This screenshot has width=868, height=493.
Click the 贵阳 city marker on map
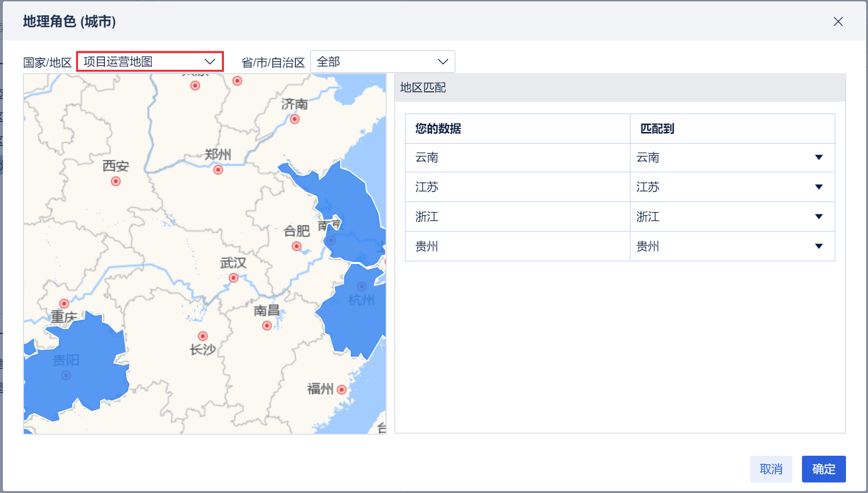(66, 375)
